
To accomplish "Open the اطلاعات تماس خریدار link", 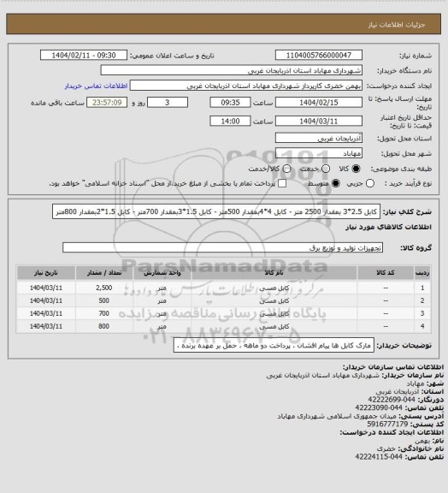I will [96, 86].
